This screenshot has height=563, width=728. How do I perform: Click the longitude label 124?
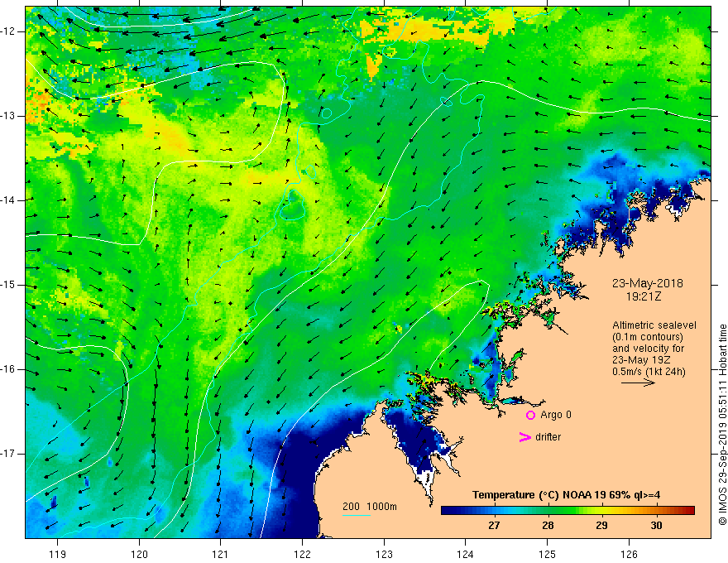pyautogui.click(x=466, y=554)
